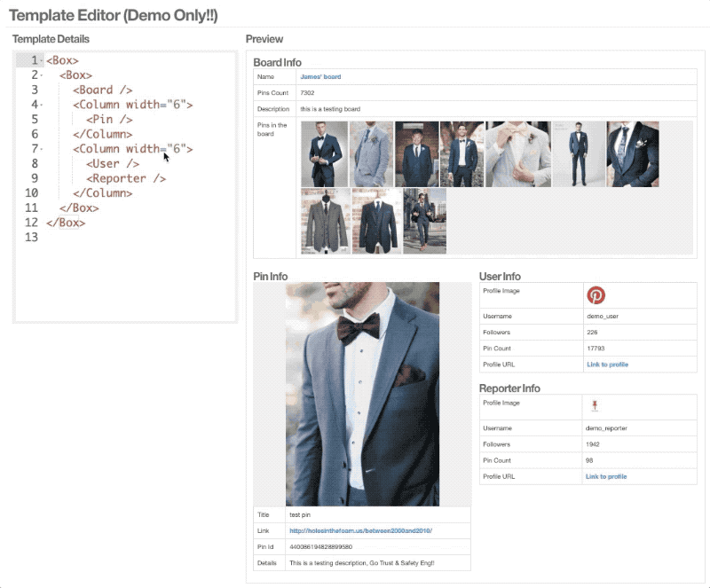This screenshot has width=710, height=588.
Task: Click the Reporter Info 'Link to profile'
Action: coord(606,476)
